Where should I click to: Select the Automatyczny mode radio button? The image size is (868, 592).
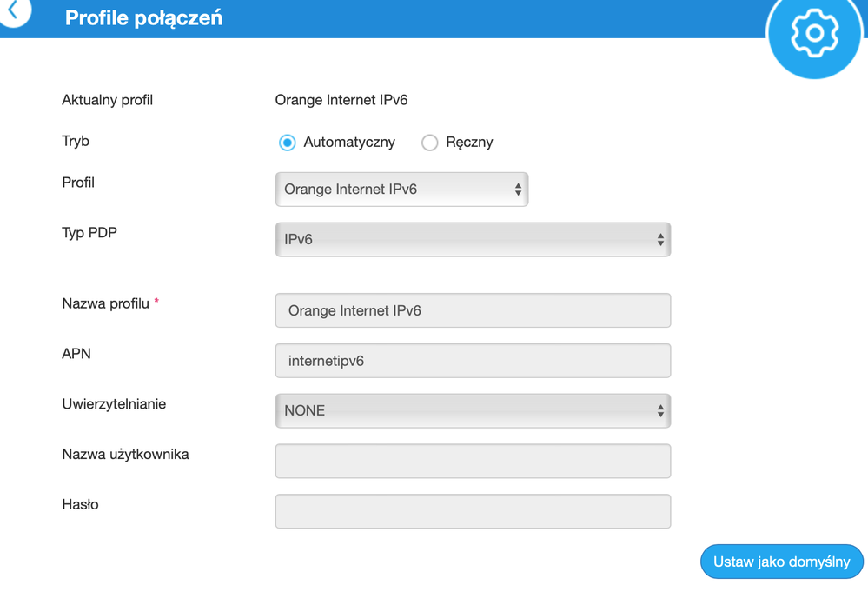288,143
